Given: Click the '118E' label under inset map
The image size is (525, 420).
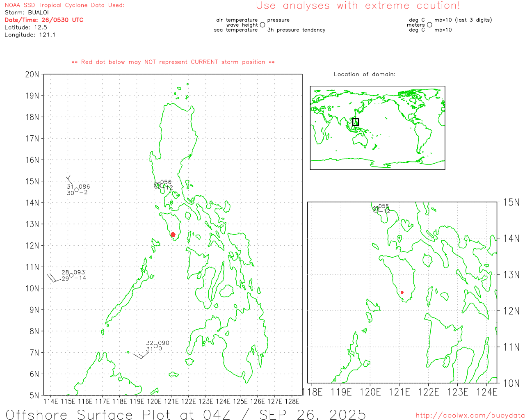Looking at the screenshot, I should coord(312,393).
